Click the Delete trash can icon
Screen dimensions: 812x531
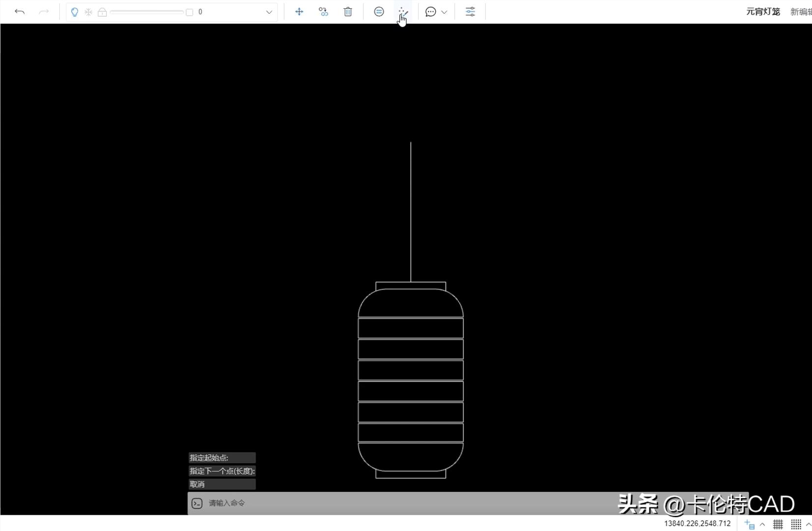[x=348, y=12]
